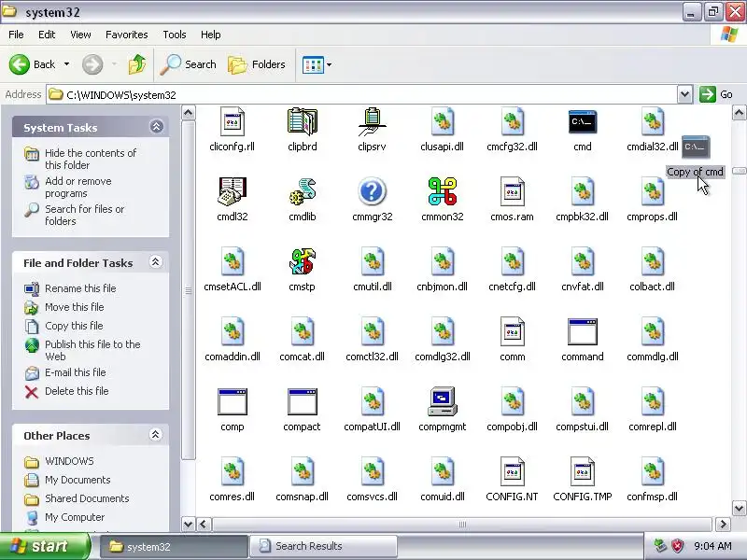Screen dimensions: 747x560
Task: Open the Forward button history dropdown
Action: tap(114, 64)
